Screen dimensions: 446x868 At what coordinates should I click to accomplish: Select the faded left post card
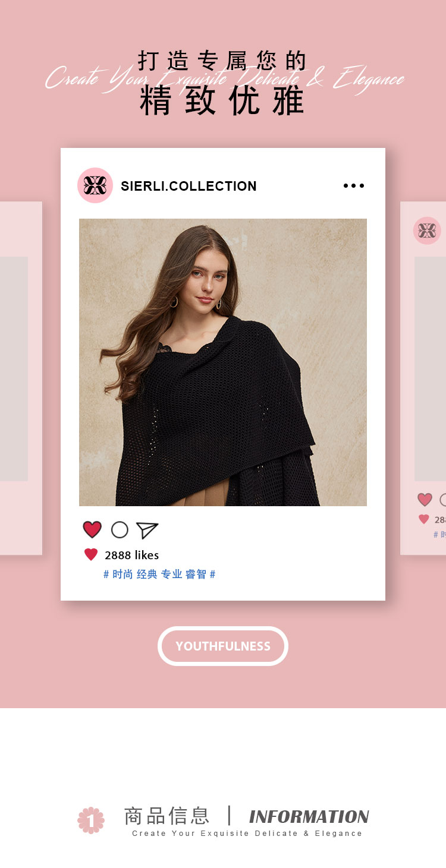pyautogui.click(x=21, y=378)
